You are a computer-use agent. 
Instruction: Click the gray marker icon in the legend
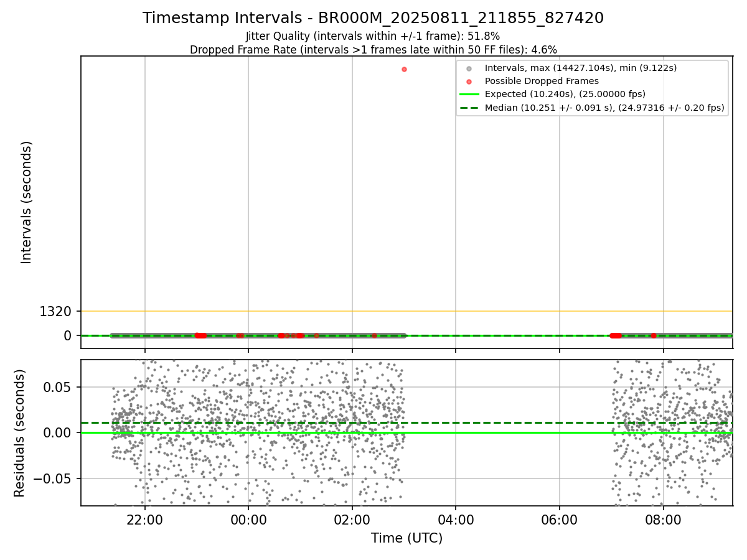click(469, 68)
